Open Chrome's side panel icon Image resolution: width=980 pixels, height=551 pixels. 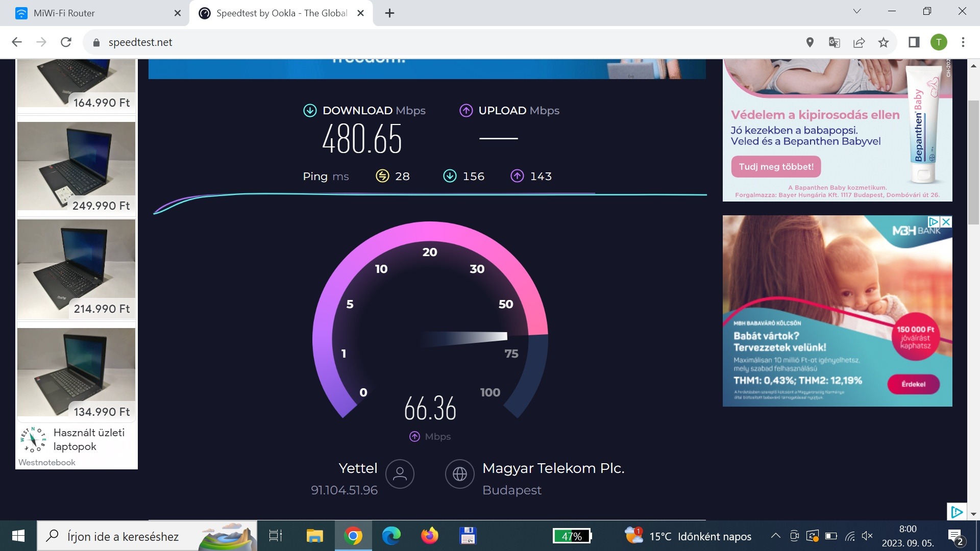point(914,42)
